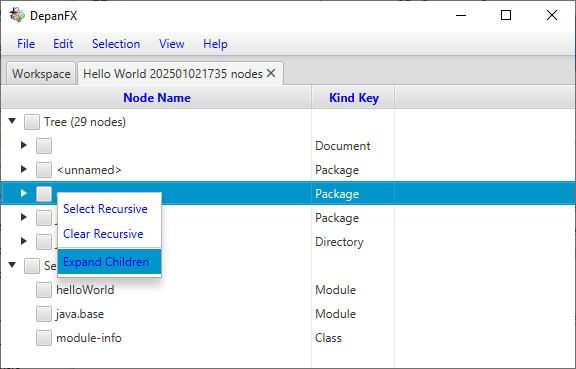Click the Tree (29 nodes) label
Viewport: 576px width, 369px height.
tap(85, 122)
